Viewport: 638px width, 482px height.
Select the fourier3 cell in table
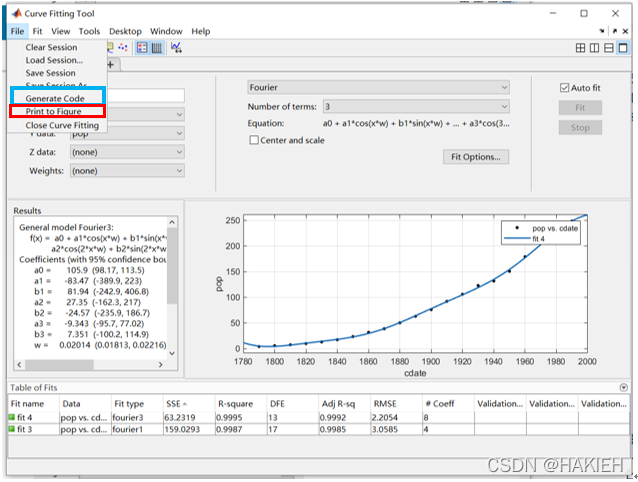click(137, 417)
